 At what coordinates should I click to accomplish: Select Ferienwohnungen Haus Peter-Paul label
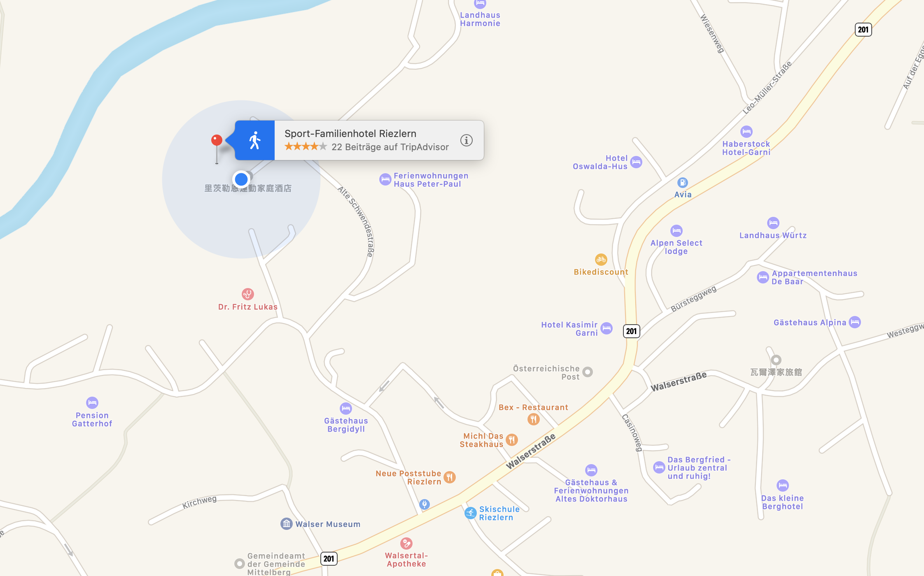tap(431, 180)
